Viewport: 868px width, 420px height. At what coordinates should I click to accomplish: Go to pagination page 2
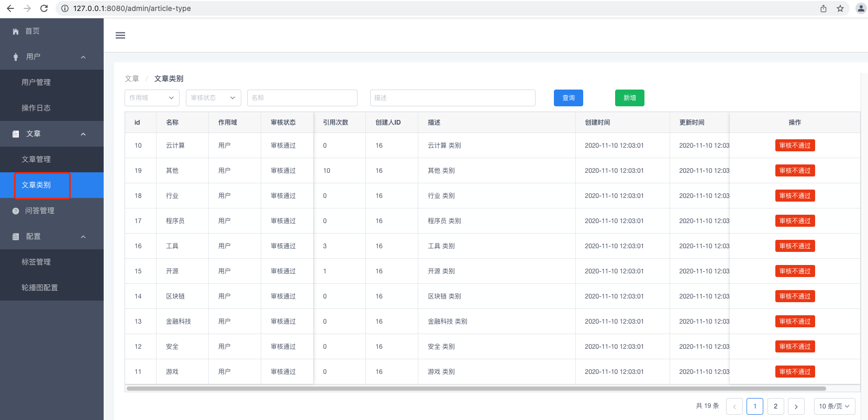[775, 406]
